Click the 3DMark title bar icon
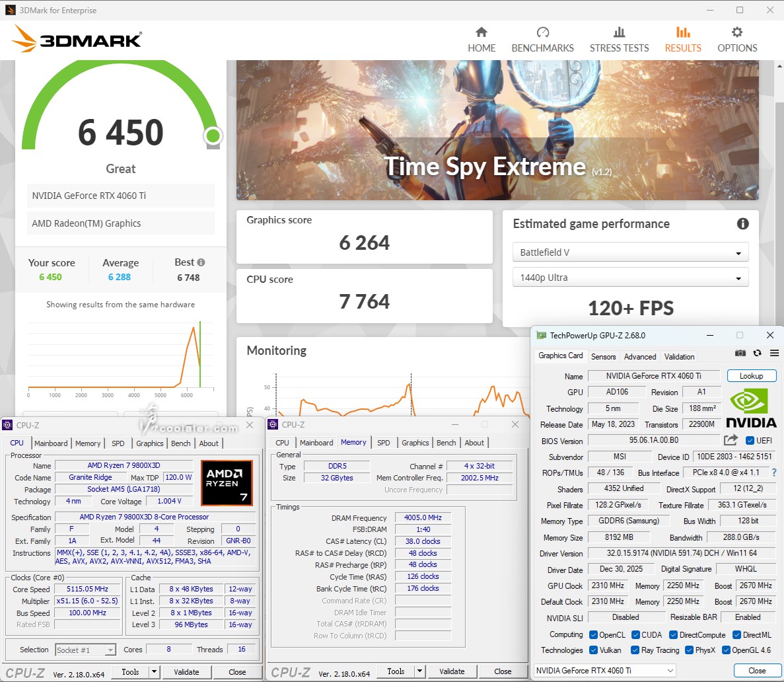The image size is (784, 682). tap(9, 10)
